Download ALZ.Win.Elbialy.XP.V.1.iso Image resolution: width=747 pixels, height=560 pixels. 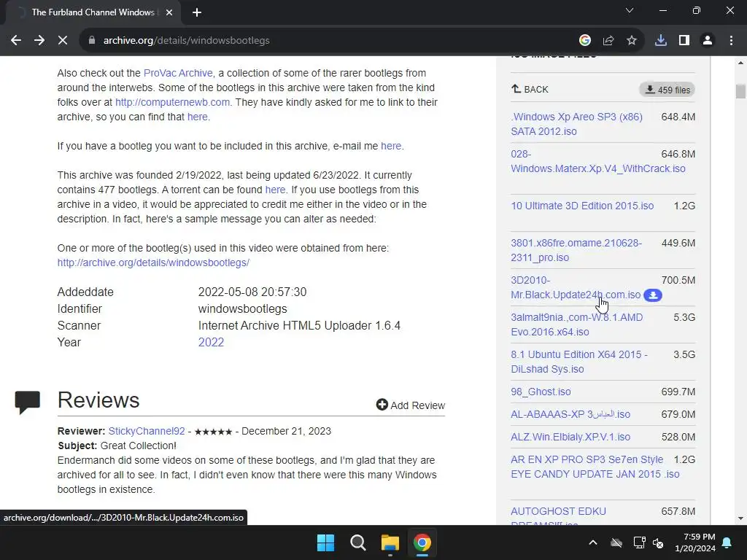click(x=570, y=437)
